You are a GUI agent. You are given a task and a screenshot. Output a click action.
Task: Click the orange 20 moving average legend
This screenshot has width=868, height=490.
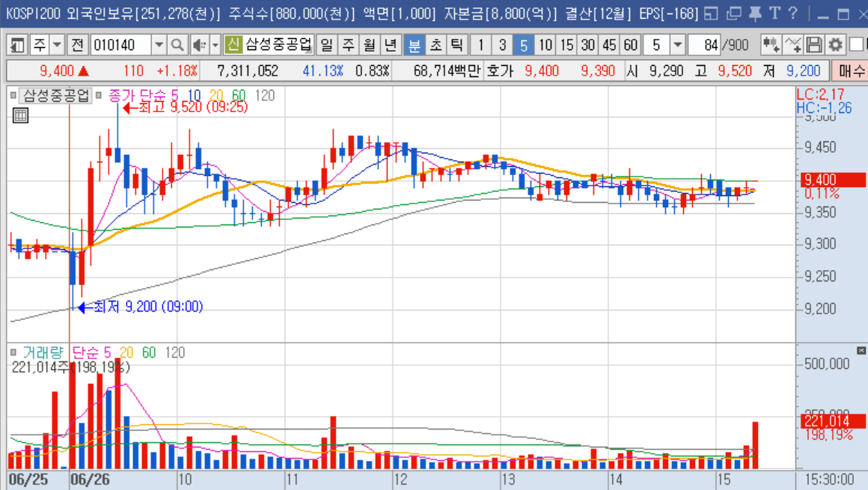click(216, 95)
